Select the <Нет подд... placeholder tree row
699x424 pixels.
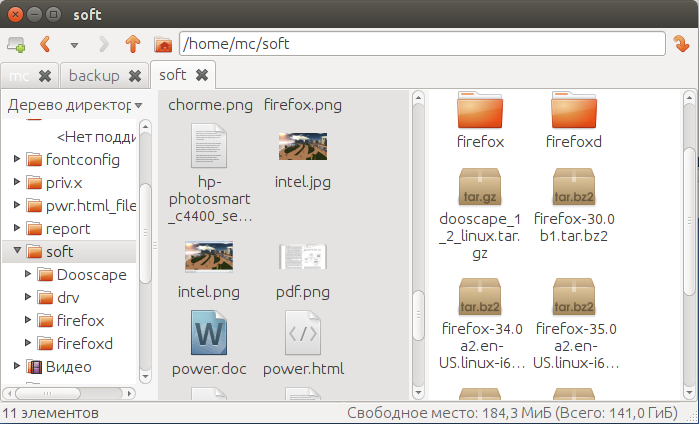pyautogui.click(x=96, y=137)
